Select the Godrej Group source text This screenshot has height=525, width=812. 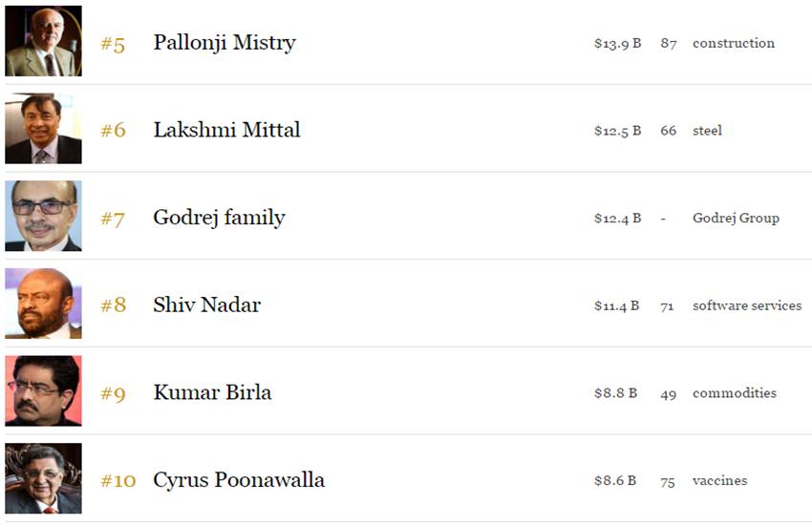[736, 219]
